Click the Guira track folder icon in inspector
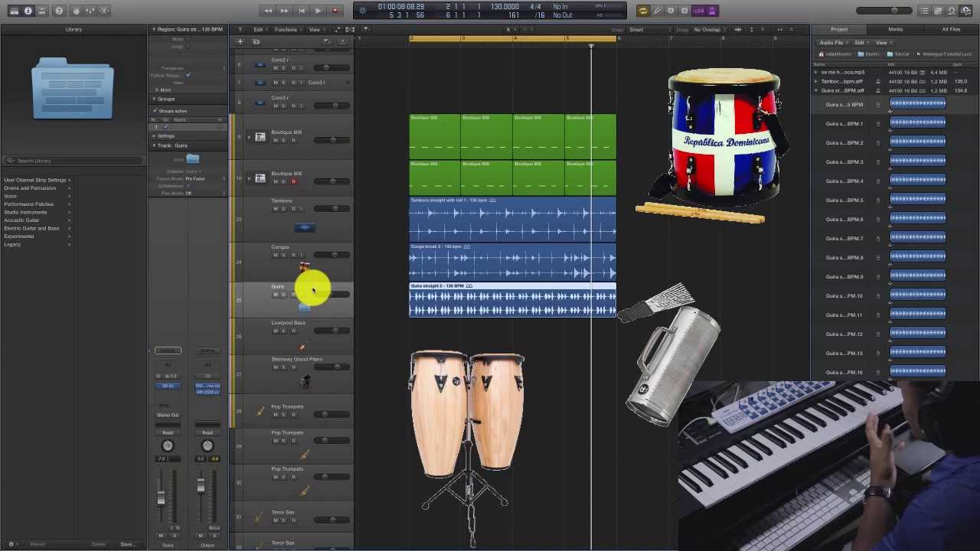The image size is (980, 551). click(x=192, y=158)
